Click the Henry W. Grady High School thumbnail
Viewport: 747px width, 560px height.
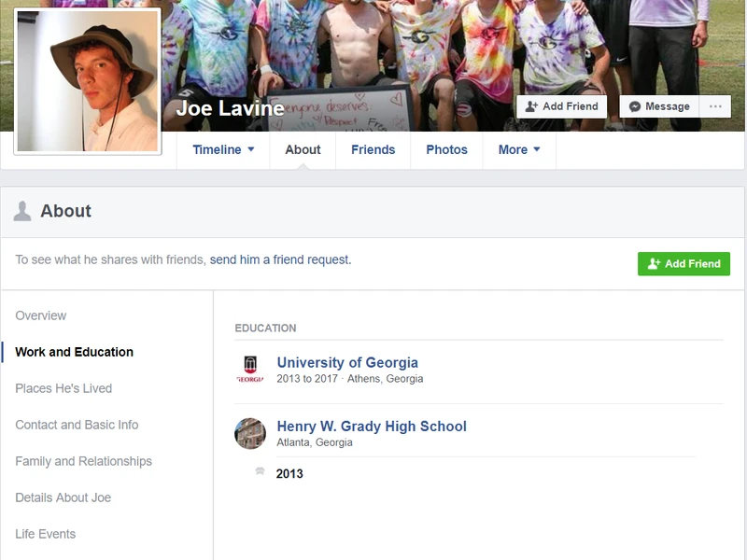[x=249, y=433]
